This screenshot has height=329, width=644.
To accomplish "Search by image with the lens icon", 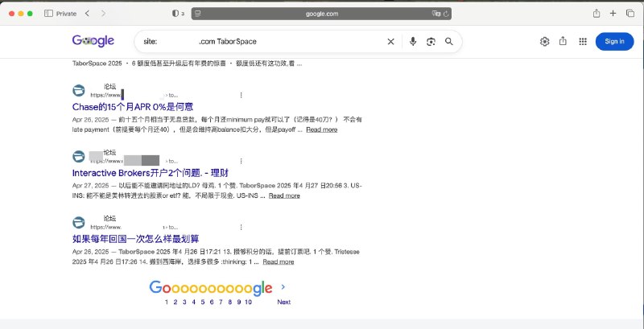I will [431, 42].
